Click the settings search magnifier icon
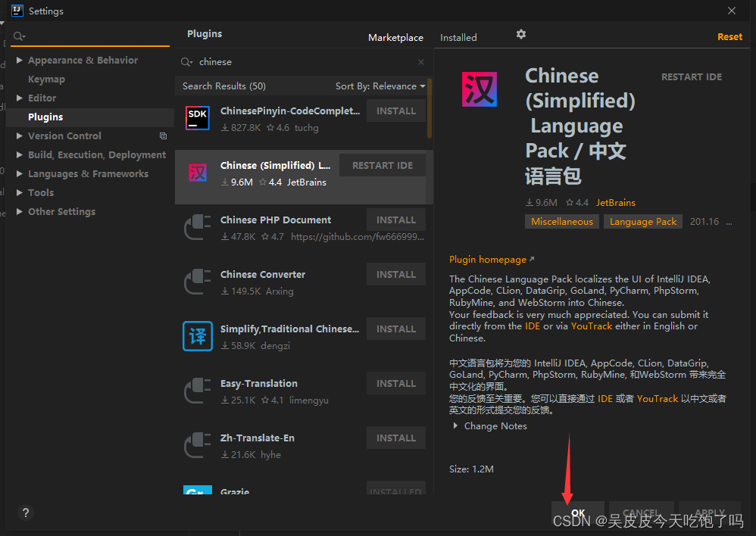This screenshot has width=756, height=536. point(19,36)
